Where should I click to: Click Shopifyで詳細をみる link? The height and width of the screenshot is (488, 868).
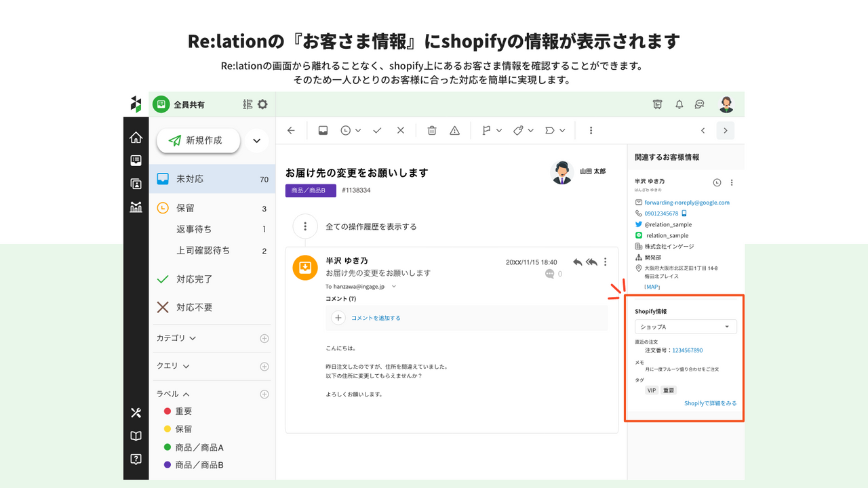coord(710,403)
